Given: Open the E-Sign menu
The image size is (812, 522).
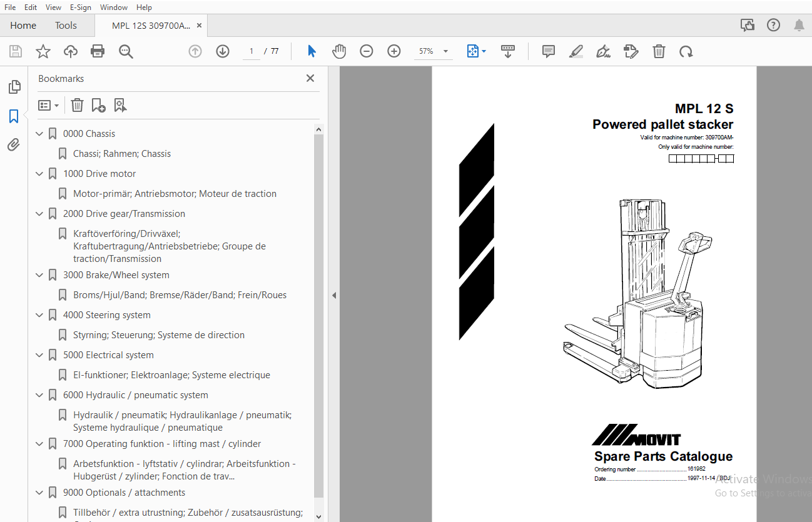Looking at the screenshot, I should [81, 8].
